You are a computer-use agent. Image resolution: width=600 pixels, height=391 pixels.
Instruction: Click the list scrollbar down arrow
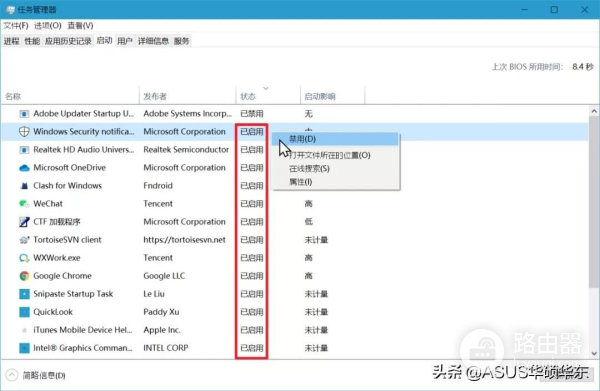point(594,354)
